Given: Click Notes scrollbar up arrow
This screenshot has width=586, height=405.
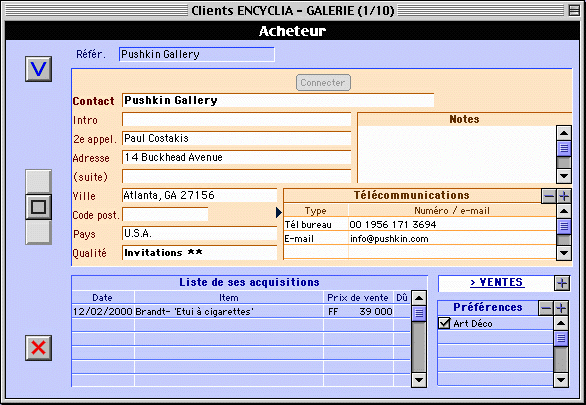Looking at the screenshot, I should point(564,133).
